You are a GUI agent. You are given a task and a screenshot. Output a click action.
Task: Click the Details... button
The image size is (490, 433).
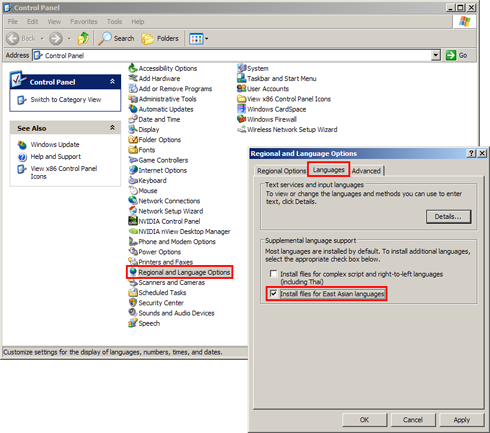tap(448, 217)
